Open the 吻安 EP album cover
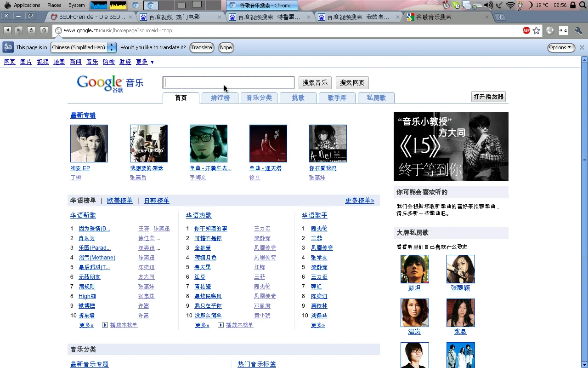Screen dimensions: 588x368 [x=89, y=144]
